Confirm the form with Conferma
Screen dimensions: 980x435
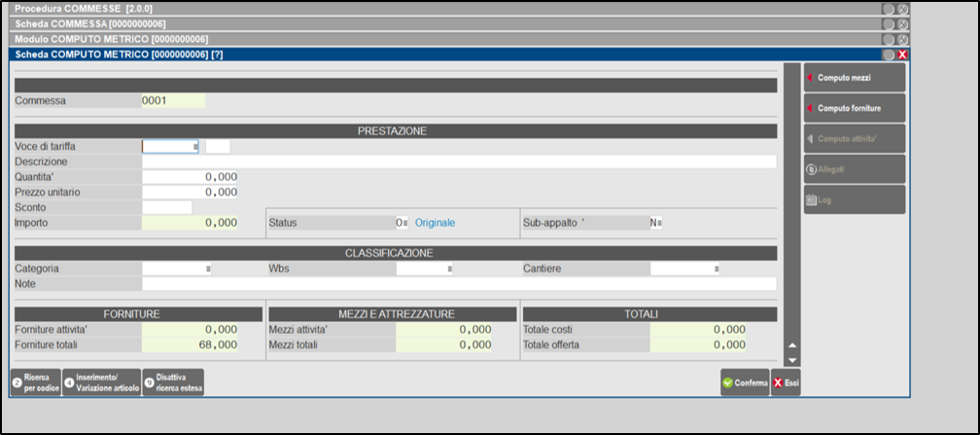tap(745, 383)
